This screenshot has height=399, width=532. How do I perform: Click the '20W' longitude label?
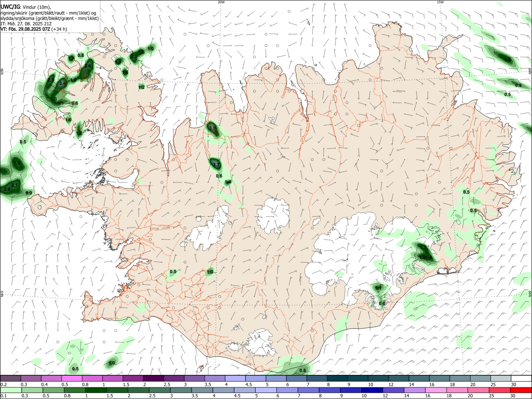coord(221,2)
